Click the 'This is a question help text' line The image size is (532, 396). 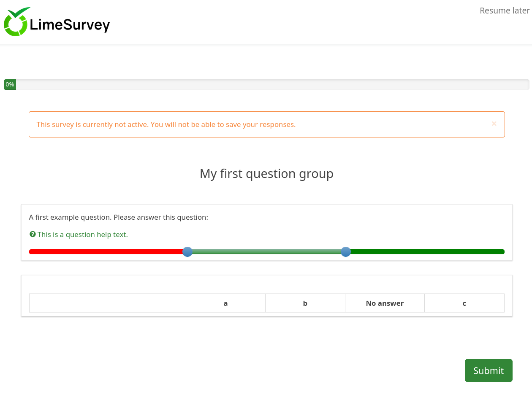82,234
